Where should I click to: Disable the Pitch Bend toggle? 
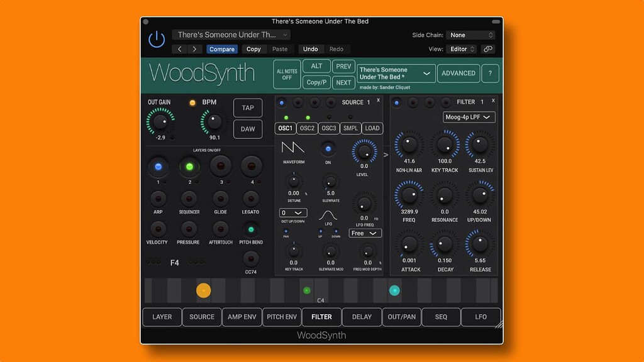(x=251, y=229)
